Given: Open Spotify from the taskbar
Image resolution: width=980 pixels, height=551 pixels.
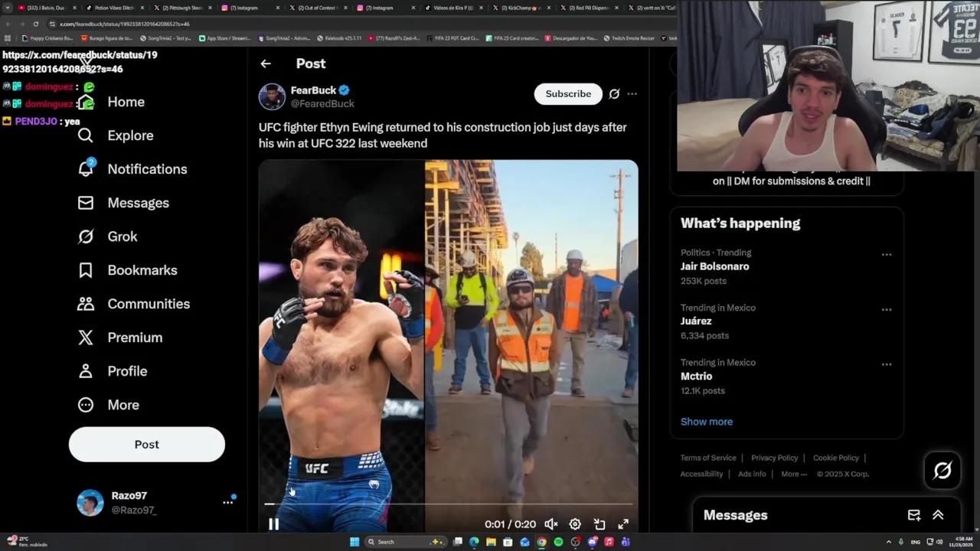Looking at the screenshot, I should (x=558, y=542).
